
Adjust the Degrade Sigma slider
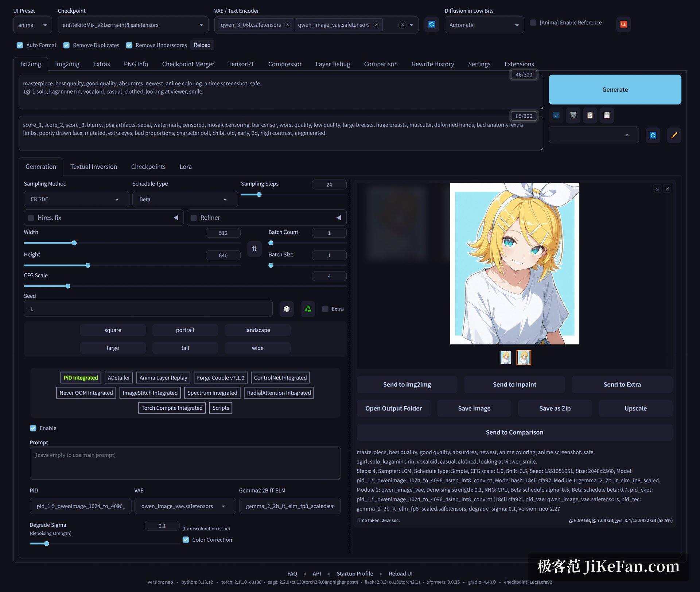click(x=104, y=544)
